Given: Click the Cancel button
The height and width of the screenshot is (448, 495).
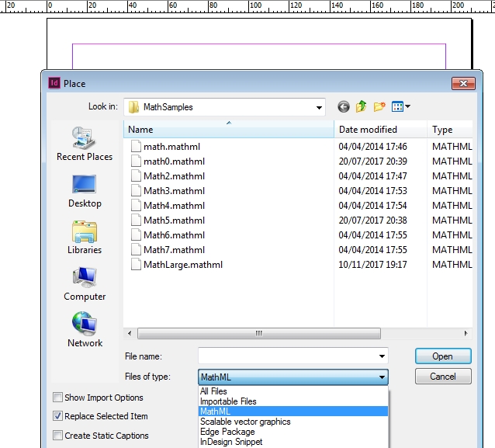Looking at the screenshot, I should click(x=443, y=377).
